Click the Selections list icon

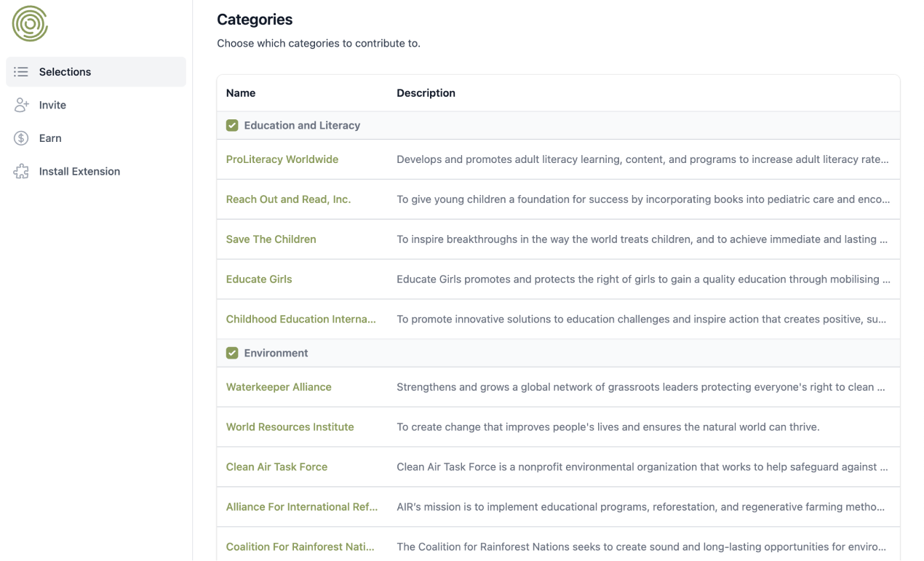pos(21,72)
